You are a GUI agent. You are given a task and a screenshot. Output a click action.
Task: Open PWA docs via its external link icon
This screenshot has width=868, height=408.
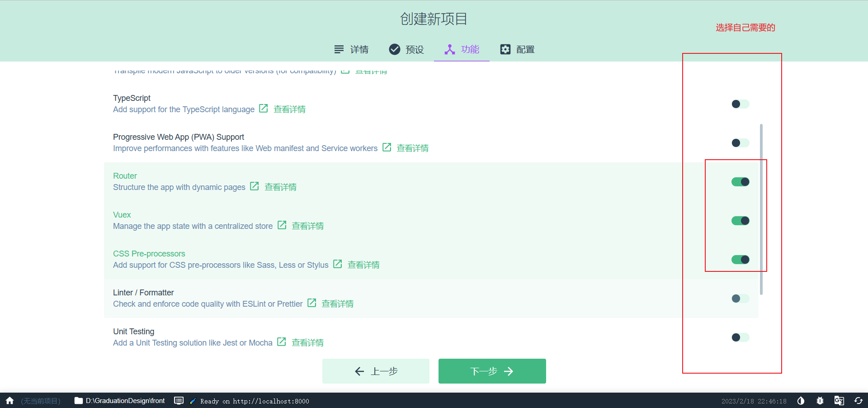pos(387,147)
